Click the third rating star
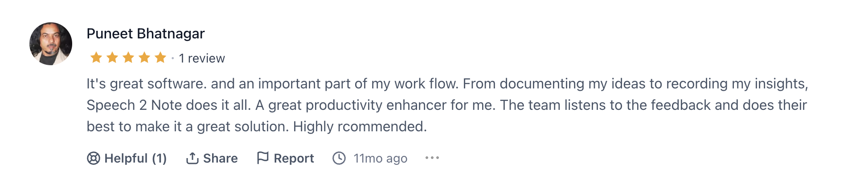This screenshot has width=868, height=184. pos(128,58)
